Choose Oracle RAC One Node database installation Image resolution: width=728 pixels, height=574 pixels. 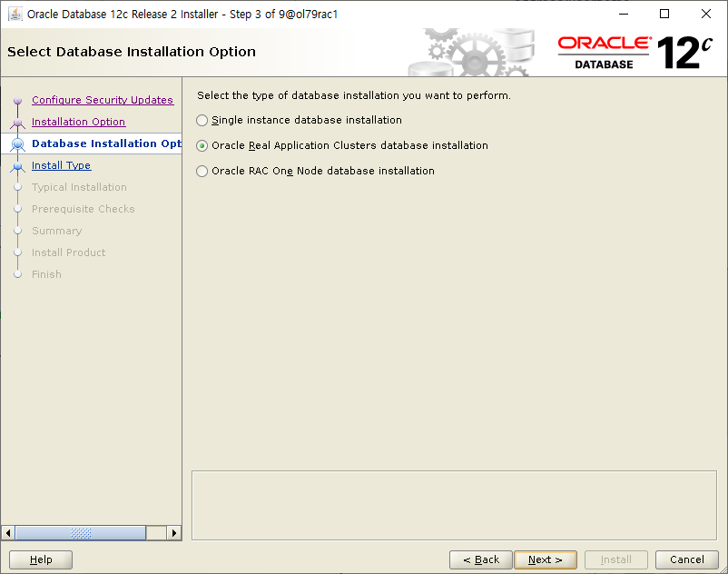click(315, 171)
